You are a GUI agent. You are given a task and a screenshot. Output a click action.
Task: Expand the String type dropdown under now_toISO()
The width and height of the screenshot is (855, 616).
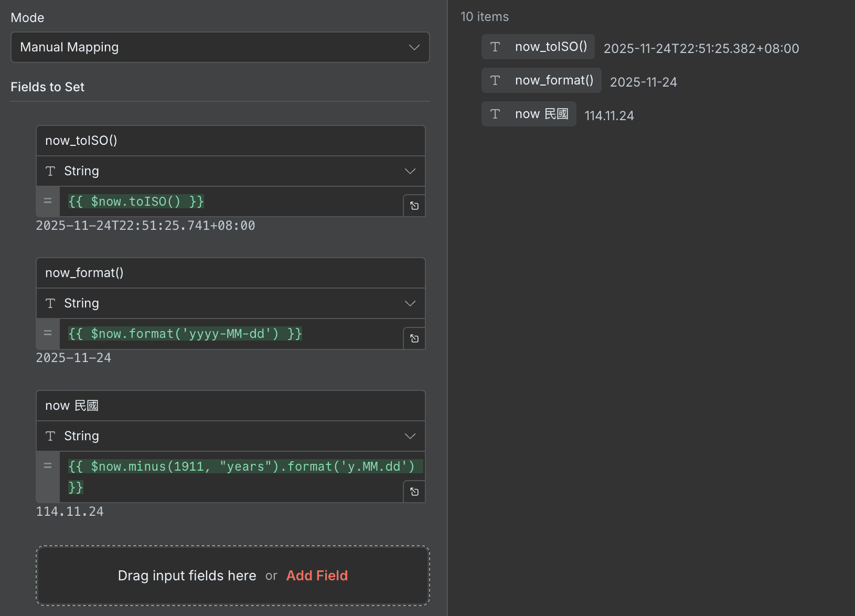click(230, 171)
